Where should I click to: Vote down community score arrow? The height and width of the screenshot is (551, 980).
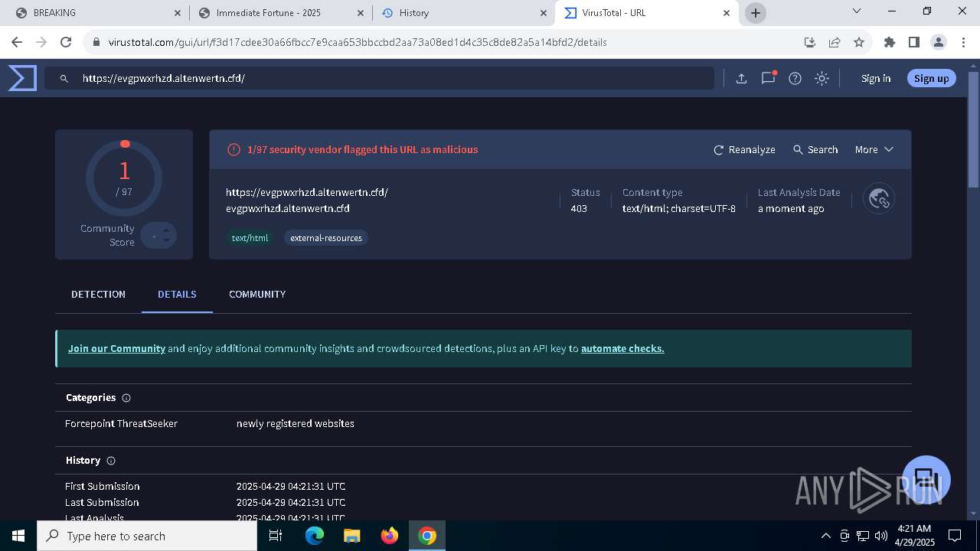[165, 241]
